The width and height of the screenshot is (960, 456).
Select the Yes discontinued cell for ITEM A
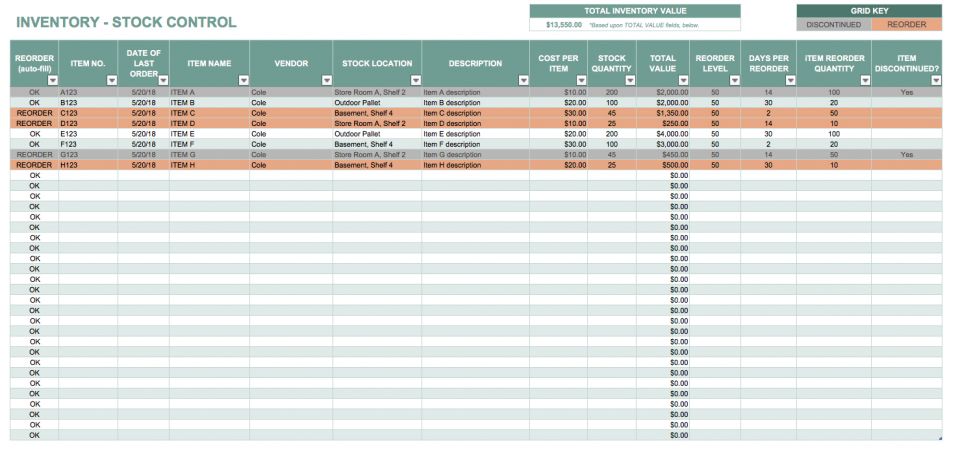tap(906, 92)
